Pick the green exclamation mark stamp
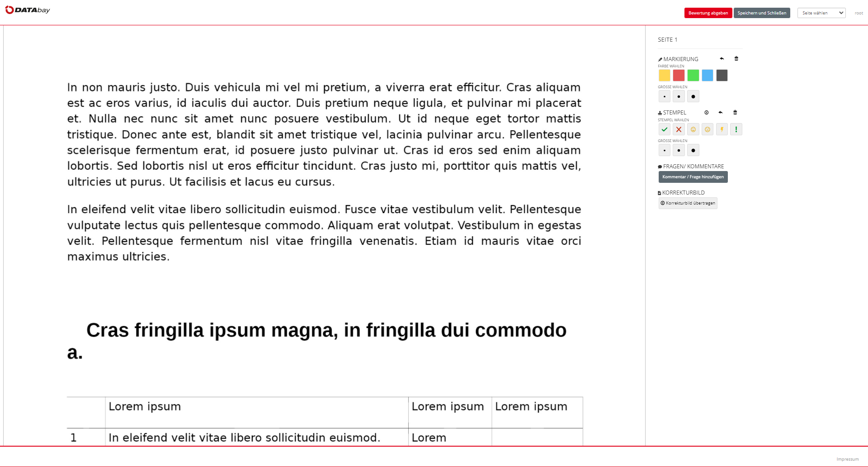This screenshot has height=467, width=868. coord(736,129)
